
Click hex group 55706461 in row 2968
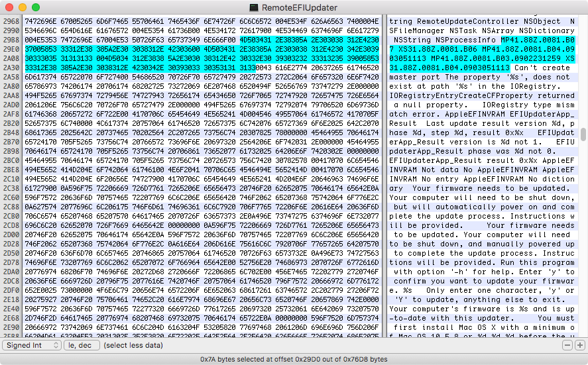[x=148, y=21]
